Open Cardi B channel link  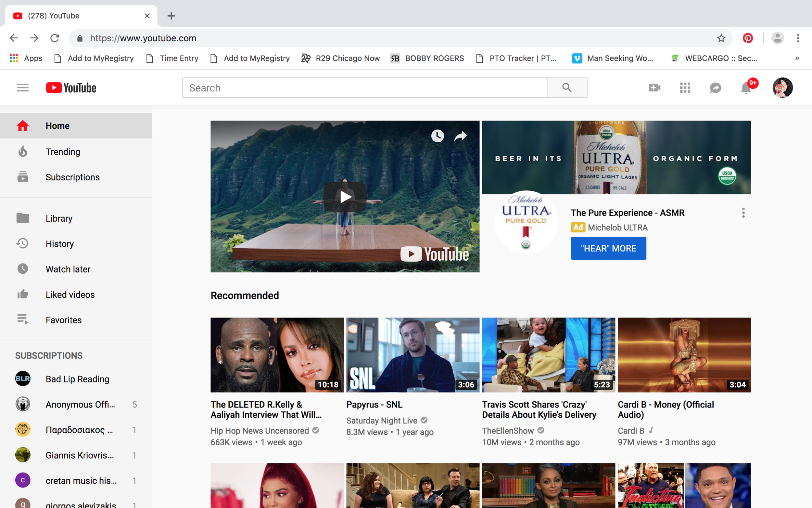point(631,430)
